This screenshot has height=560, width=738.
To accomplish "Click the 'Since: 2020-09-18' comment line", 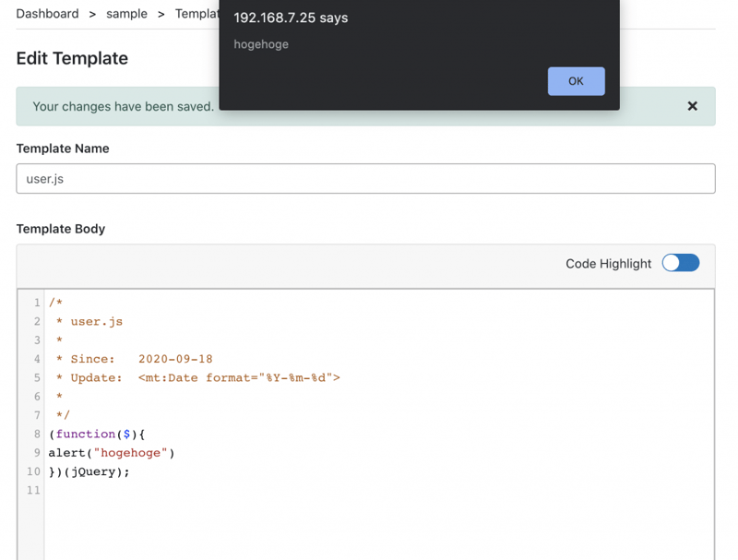I will [x=134, y=359].
